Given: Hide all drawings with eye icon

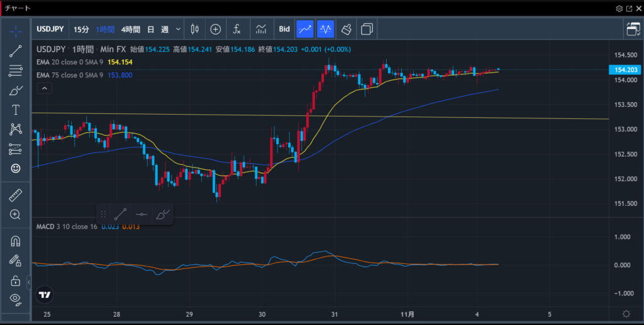Looking at the screenshot, I should (16, 299).
